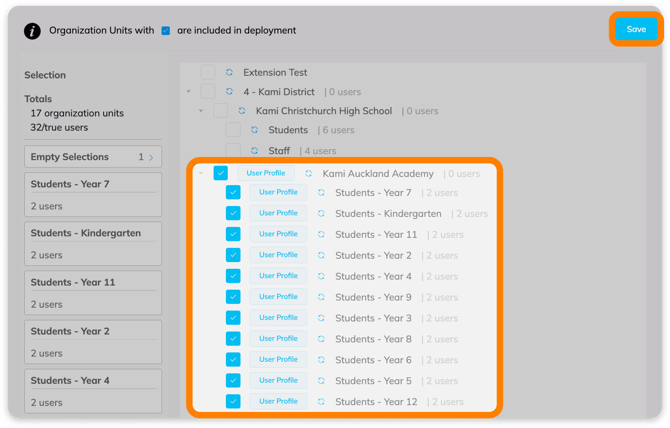The image size is (670, 428).
Task: Click the '17 organization units' total
Action: [x=77, y=113]
